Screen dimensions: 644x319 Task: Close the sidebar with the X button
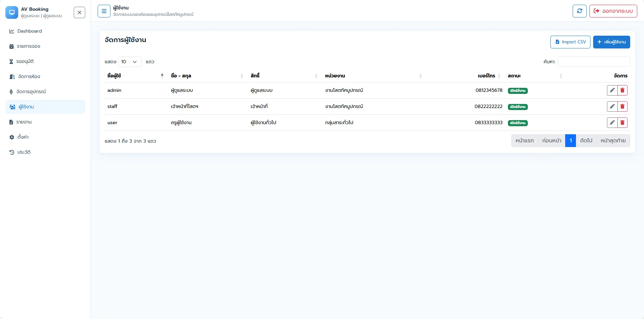[79, 12]
